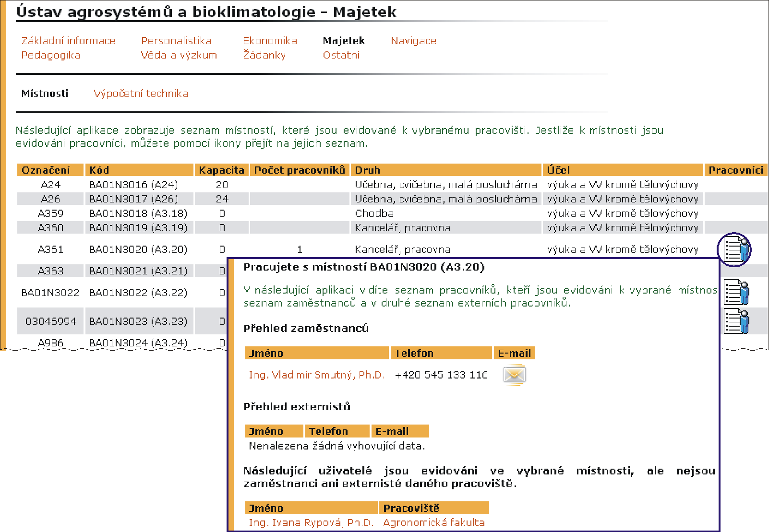
Task: Open the Personalistika menu
Action: 176,41
